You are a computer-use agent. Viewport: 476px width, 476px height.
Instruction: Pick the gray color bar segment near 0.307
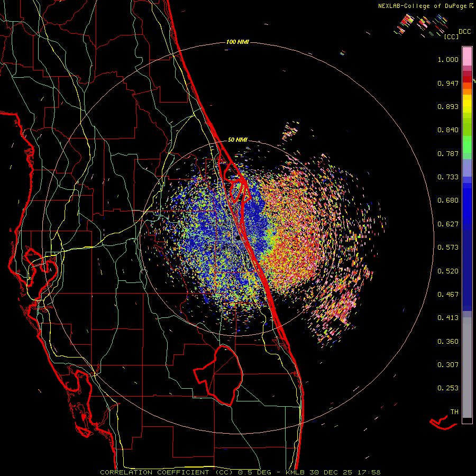coord(467,368)
